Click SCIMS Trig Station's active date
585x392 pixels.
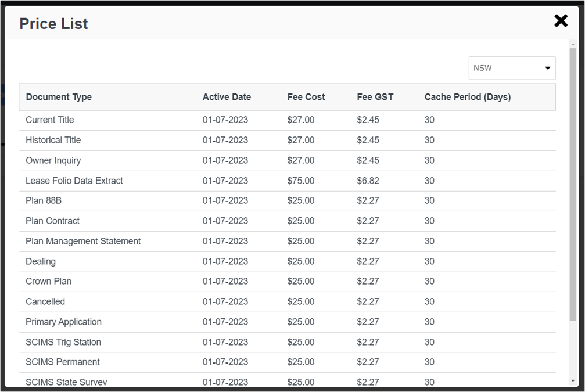point(225,342)
